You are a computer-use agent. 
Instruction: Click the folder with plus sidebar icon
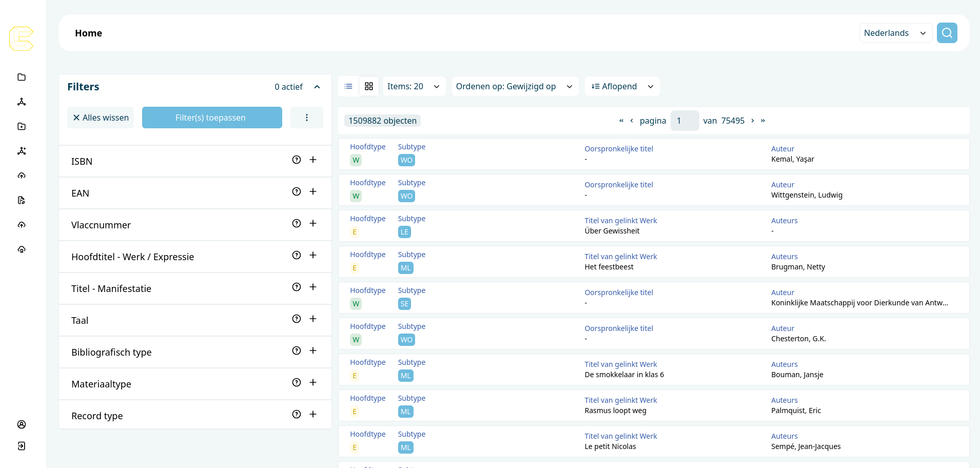(x=22, y=126)
